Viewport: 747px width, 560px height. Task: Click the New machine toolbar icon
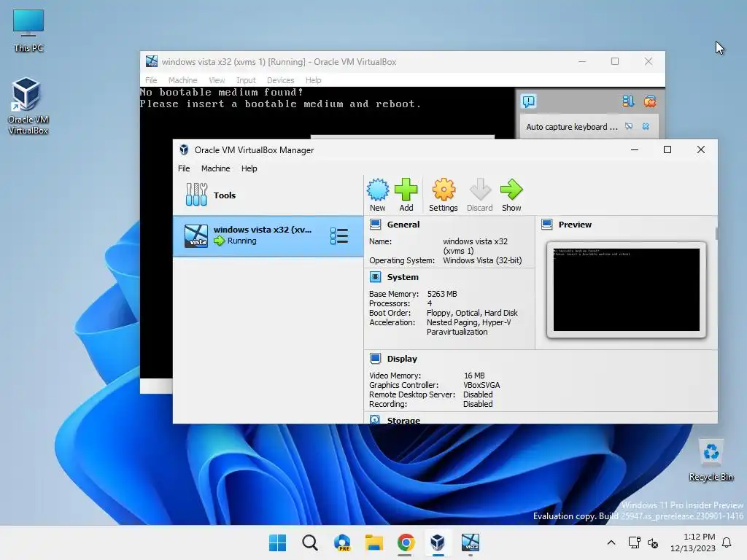pos(377,195)
